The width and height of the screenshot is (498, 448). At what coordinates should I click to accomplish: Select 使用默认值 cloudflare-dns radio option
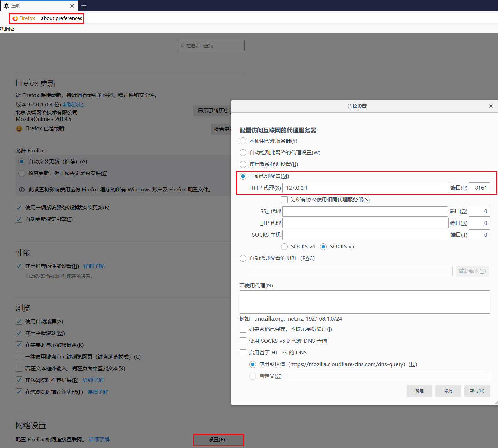(253, 364)
